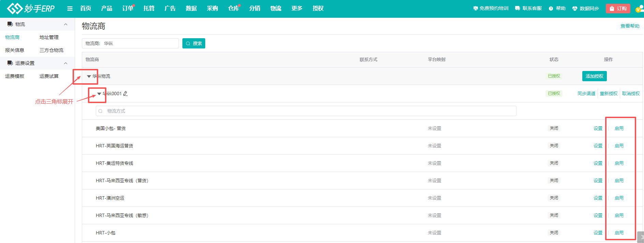Collapse the 运费设置 sidebar section

click(x=66, y=63)
